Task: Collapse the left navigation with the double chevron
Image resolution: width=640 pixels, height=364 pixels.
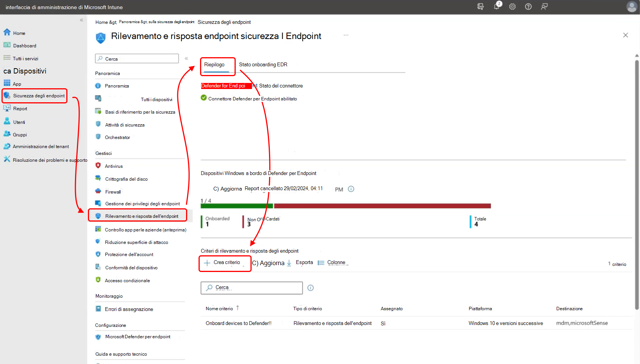Action: pyautogui.click(x=81, y=20)
